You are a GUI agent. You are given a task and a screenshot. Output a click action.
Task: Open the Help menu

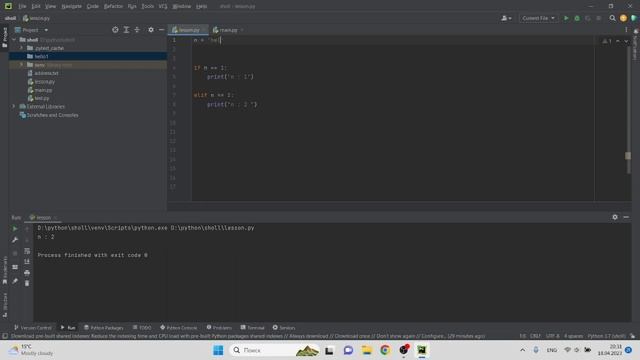[x=201, y=6]
